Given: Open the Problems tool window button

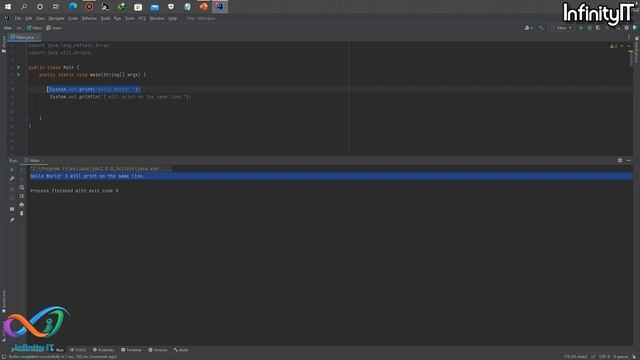Looking at the screenshot, I should pos(103,350).
